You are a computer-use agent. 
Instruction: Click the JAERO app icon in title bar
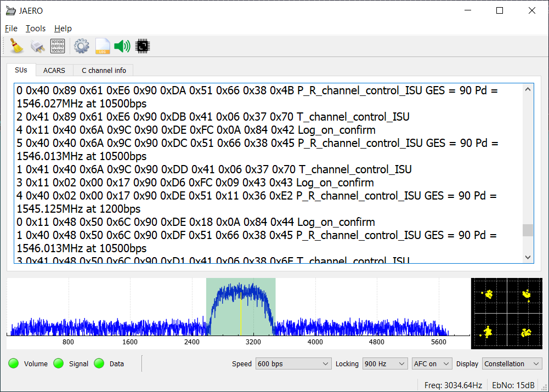11,10
